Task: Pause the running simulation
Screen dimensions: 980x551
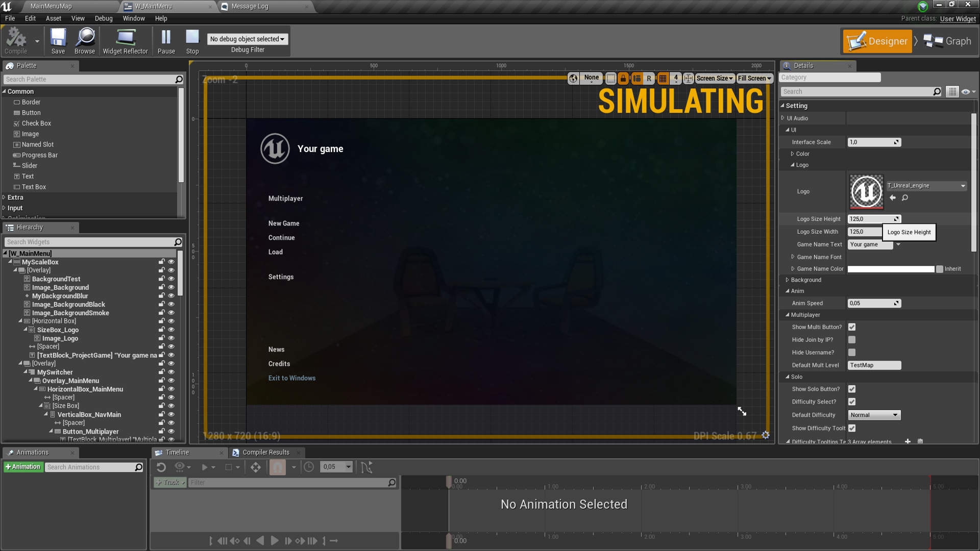Action: click(166, 41)
